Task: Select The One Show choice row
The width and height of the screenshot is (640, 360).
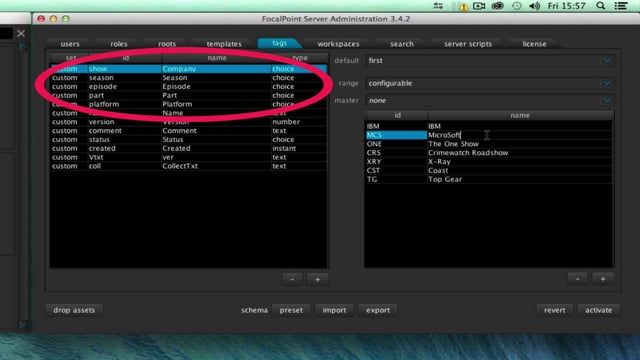Action: [x=489, y=144]
